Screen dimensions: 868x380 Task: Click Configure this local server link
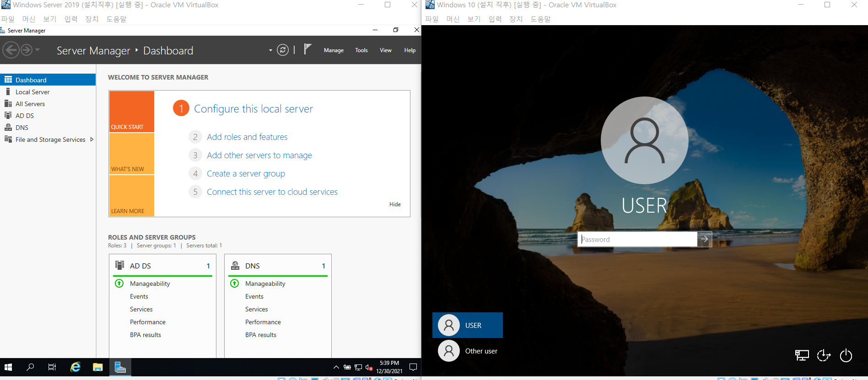(253, 109)
